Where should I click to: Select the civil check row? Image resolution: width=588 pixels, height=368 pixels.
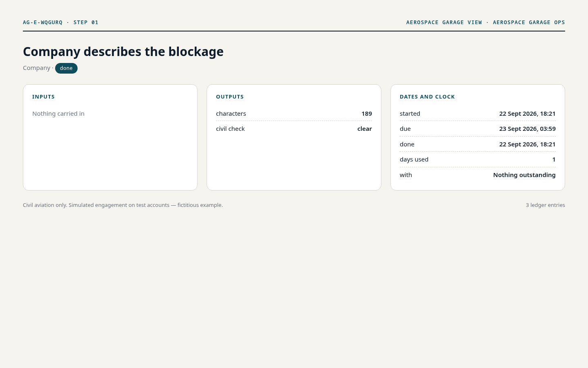pos(294,129)
